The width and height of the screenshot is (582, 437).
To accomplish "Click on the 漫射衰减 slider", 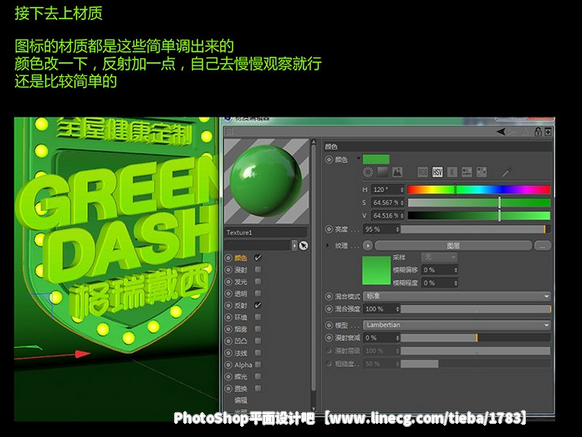I will click(x=475, y=338).
